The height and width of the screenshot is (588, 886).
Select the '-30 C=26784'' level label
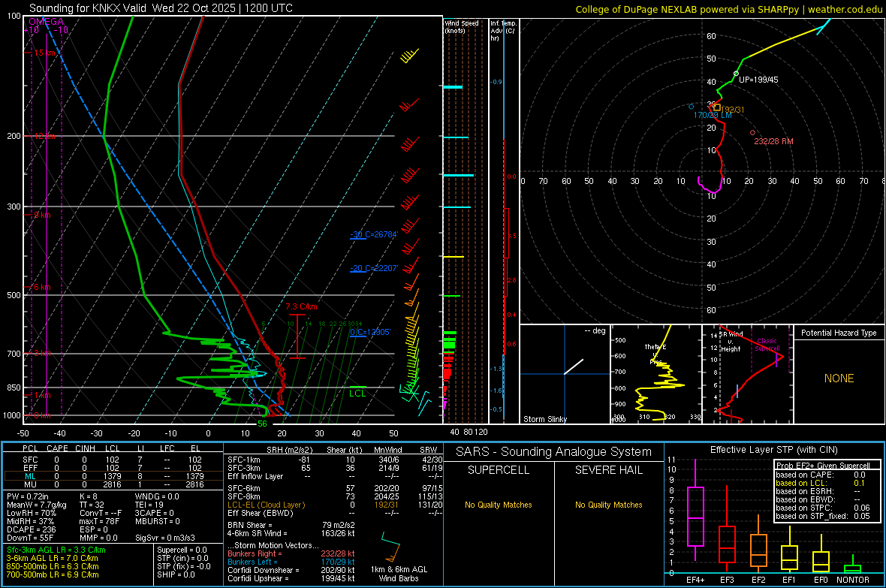pyautogui.click(x=374, y=234)
